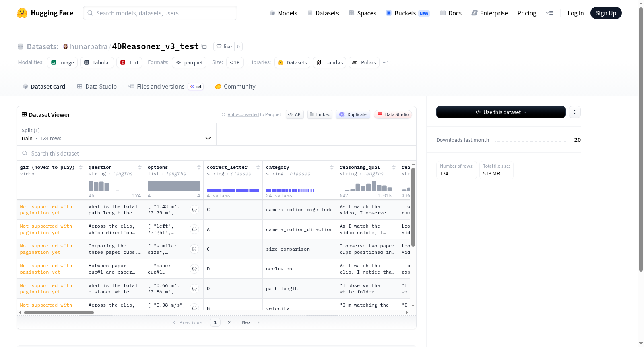Click the correct_letter classes distribution bar
Viewport: 644px width, 347px height.
(233, 191)
